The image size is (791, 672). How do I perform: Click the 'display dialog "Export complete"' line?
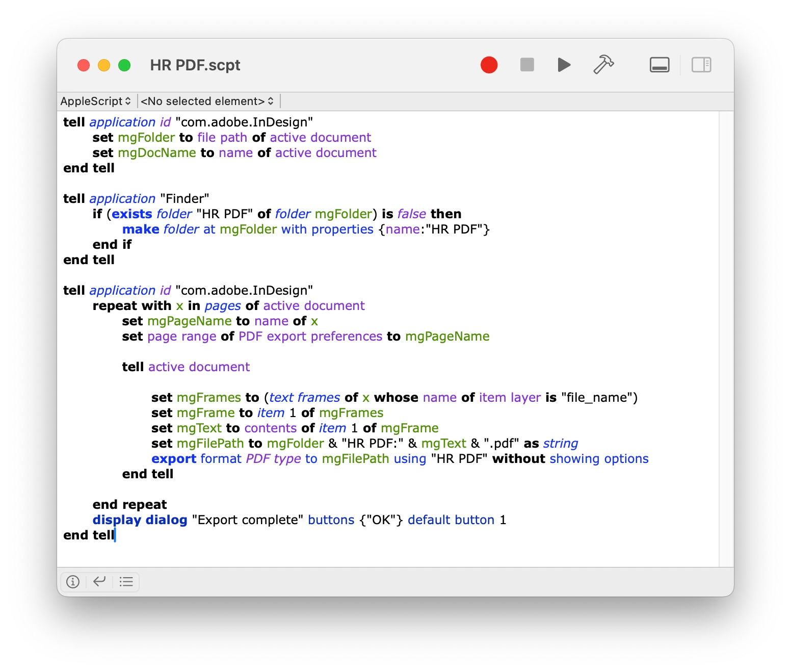pos(300,520)
